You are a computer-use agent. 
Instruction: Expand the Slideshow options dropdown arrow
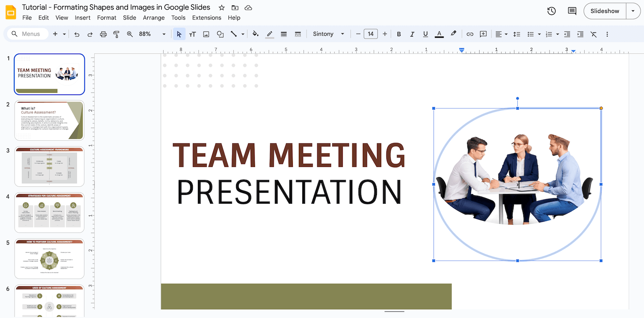point(633,11)
